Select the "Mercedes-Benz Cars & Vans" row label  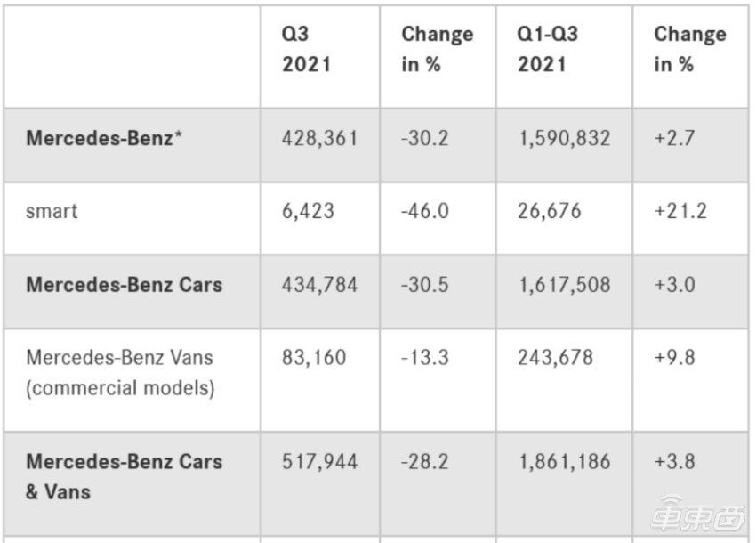(124, 476)
